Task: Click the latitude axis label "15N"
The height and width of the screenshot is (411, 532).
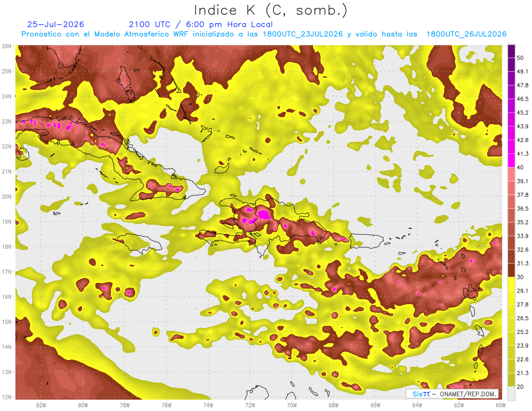Action: tap(7, 321)
